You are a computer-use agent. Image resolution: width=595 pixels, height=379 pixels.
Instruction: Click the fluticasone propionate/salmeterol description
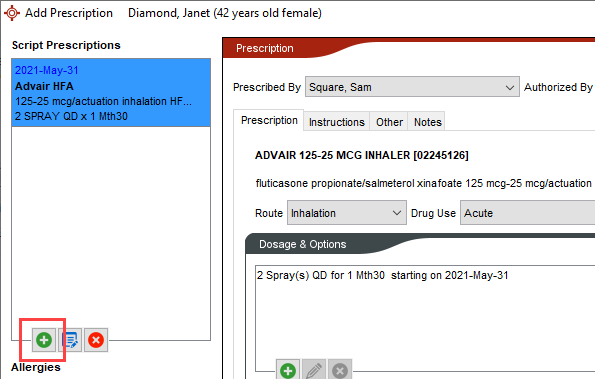[x=423, y=183]
